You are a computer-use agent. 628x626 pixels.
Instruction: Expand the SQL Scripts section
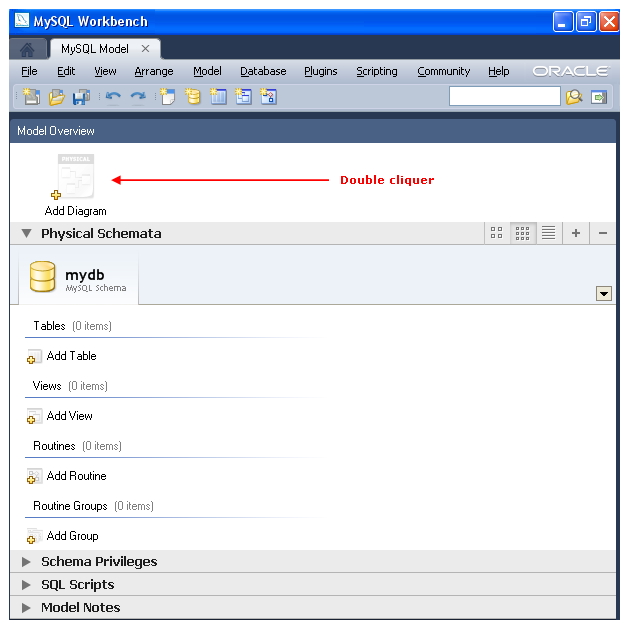pos(26,585)
